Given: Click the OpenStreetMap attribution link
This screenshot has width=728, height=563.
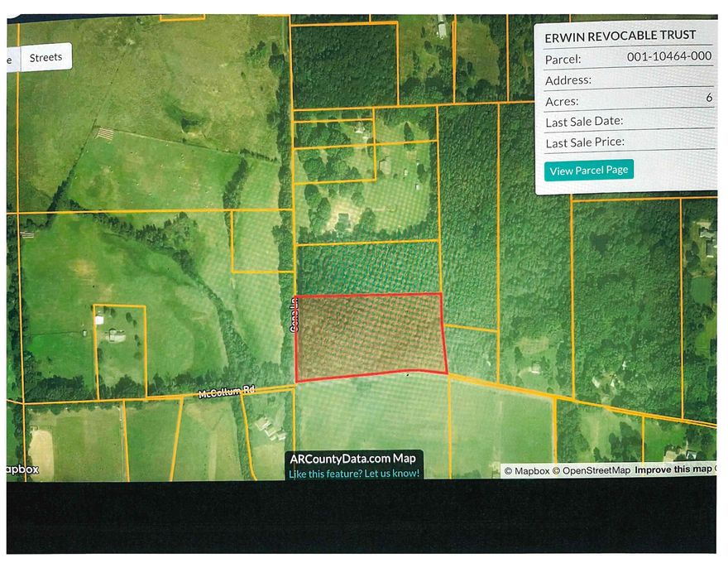Looking at the screenshot, I should [x=594, y=469].
